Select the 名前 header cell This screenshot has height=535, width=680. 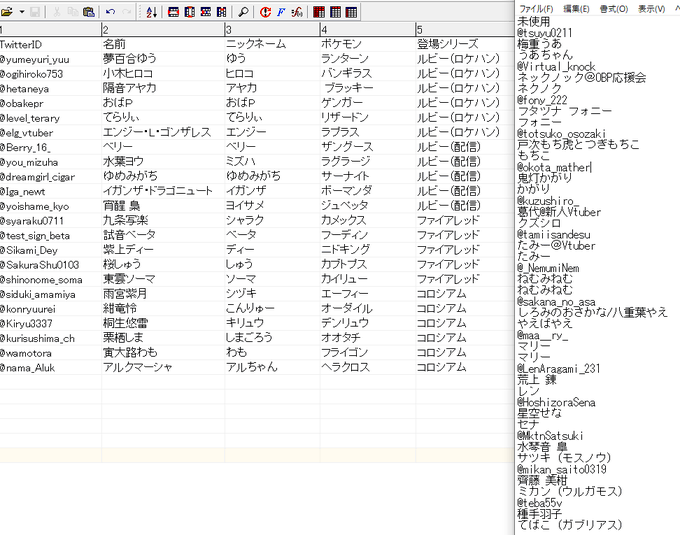tap(163, 44)
